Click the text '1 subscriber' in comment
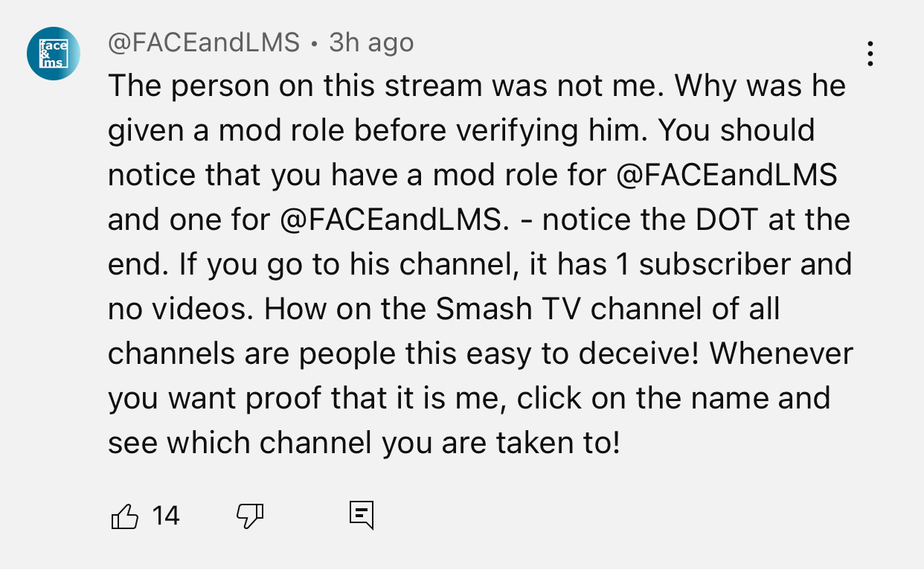924x570 pixels. (x=690, y=265)
